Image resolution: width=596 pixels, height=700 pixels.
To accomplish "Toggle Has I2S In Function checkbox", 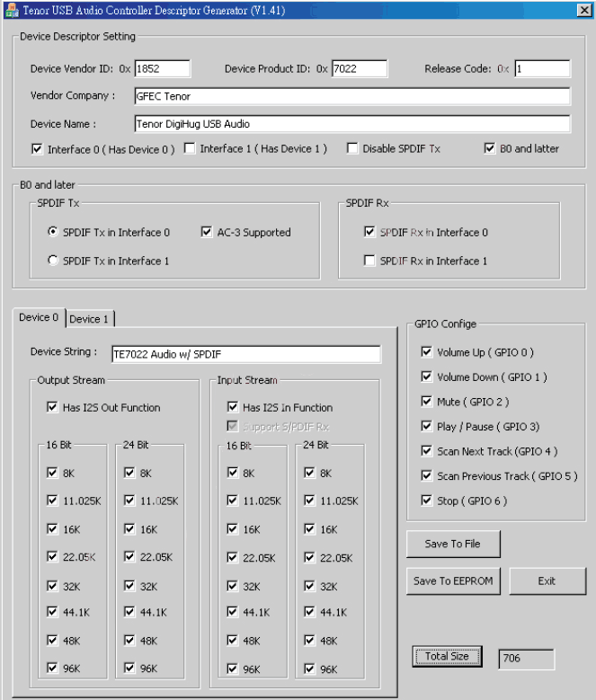I will tap(233, 407).
